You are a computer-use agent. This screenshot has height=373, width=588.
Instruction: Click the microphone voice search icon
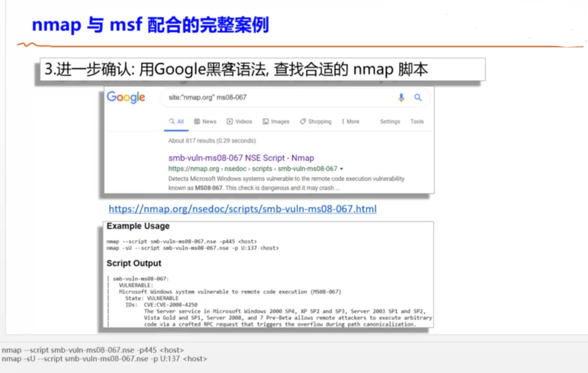(401, 98)
